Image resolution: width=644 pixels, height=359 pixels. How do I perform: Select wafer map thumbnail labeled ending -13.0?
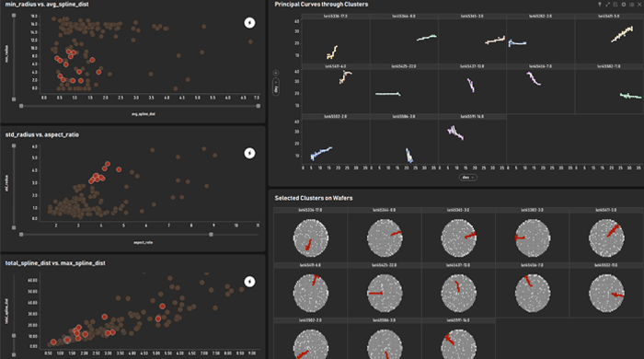(458, 294)
